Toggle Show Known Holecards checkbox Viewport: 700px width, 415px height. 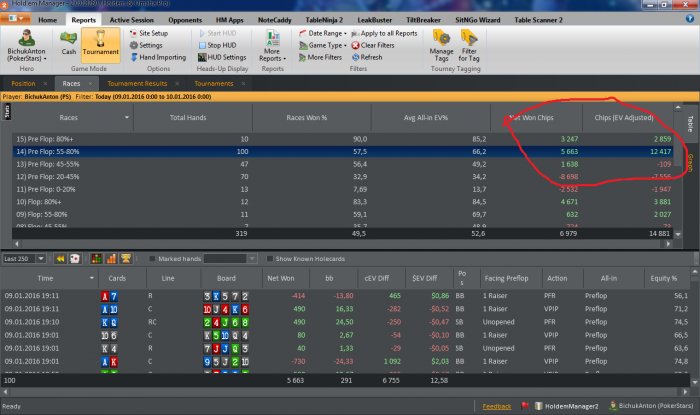269,259
